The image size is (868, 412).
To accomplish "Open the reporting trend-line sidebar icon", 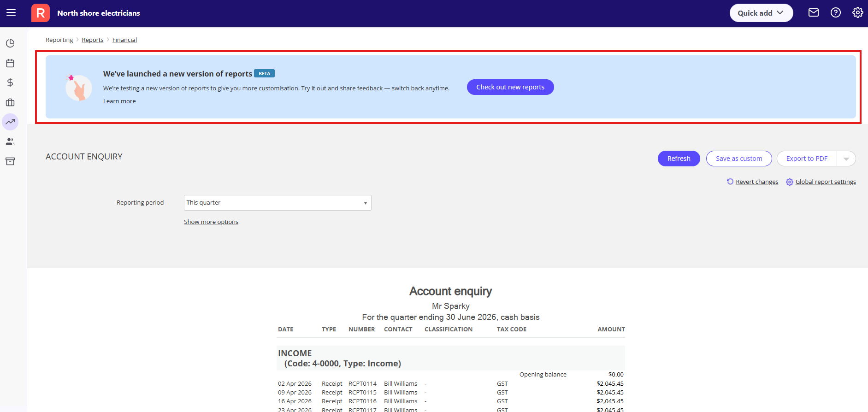I will (x=10, y=122).
